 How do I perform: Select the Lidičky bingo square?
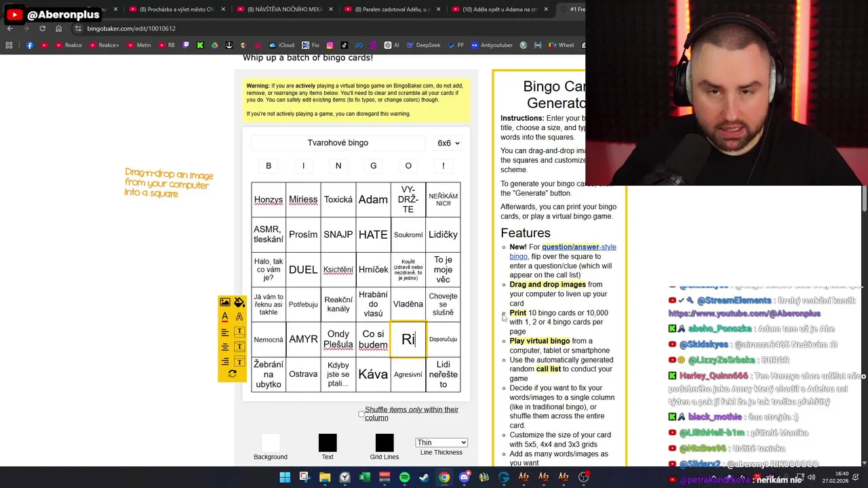click(x=443, y=235)
